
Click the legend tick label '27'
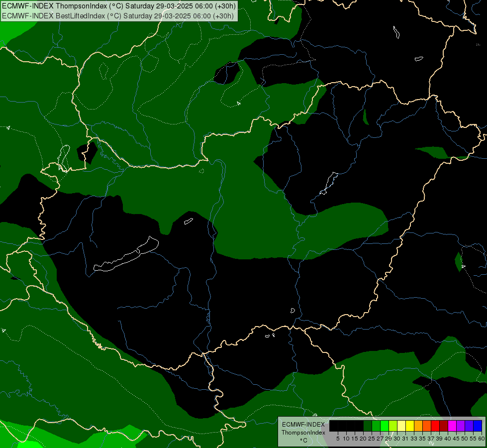tap(380, 439)
